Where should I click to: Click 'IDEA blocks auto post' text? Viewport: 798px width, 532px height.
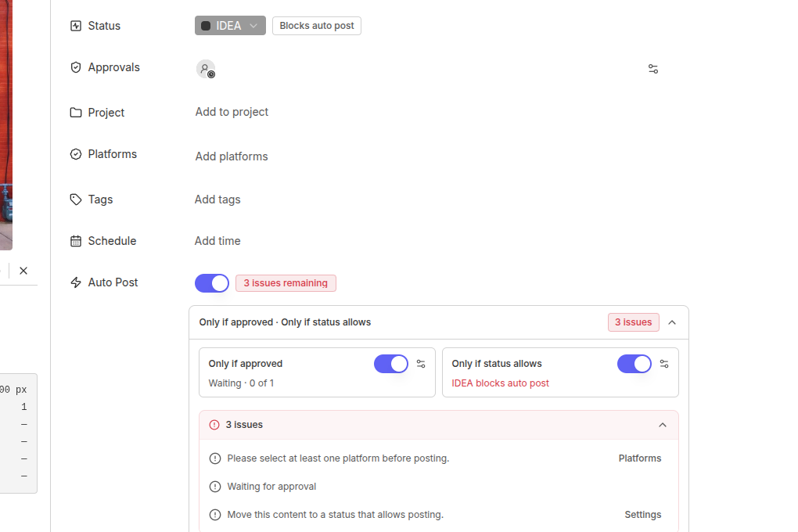click(x=500, y=383)
